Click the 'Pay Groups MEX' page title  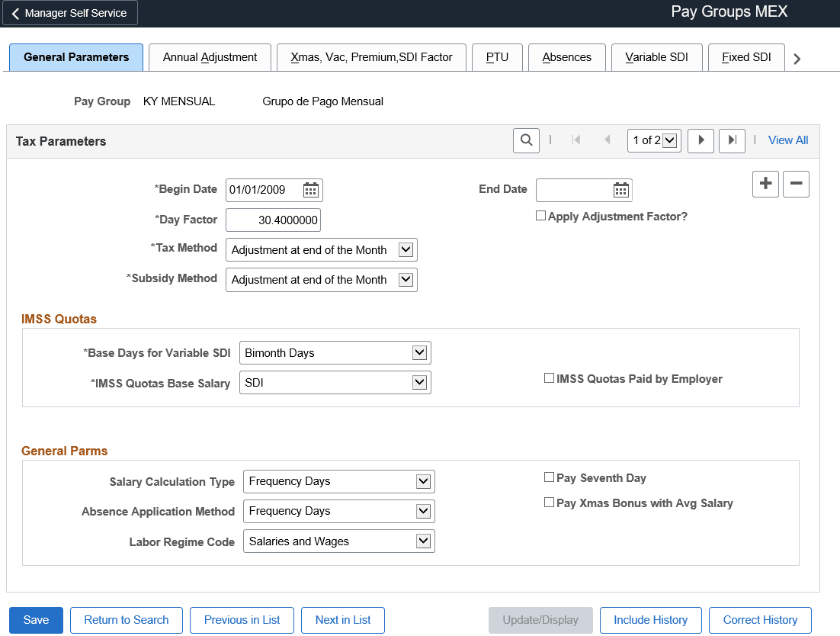coord(729,11)
